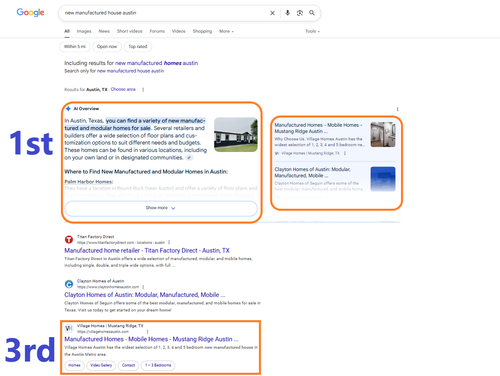Open options on Village Homes sidebar card

pos(345,153)
